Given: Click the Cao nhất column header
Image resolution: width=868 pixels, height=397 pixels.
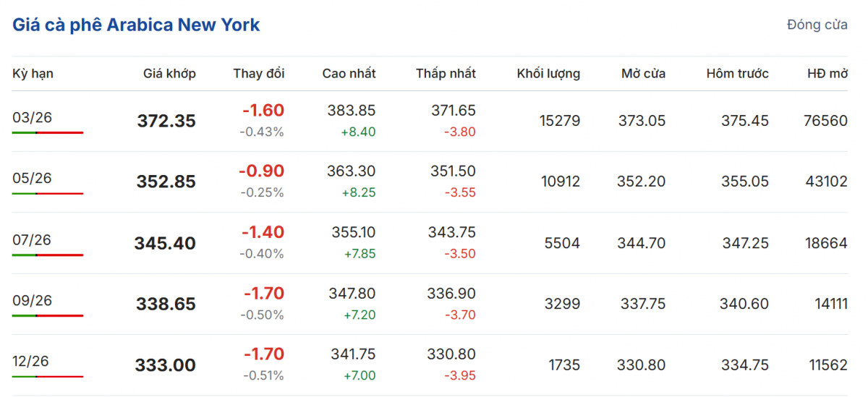Looking at the screenshot, I should pos(349,74).
